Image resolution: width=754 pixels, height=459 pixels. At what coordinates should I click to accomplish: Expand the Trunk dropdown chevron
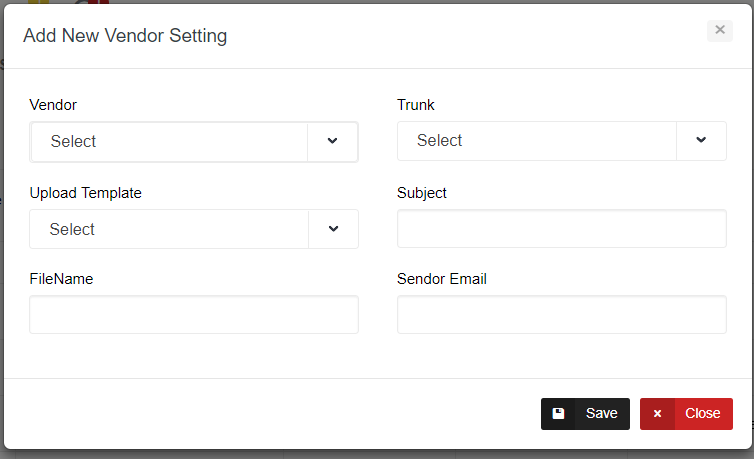(x=701, y=141)
